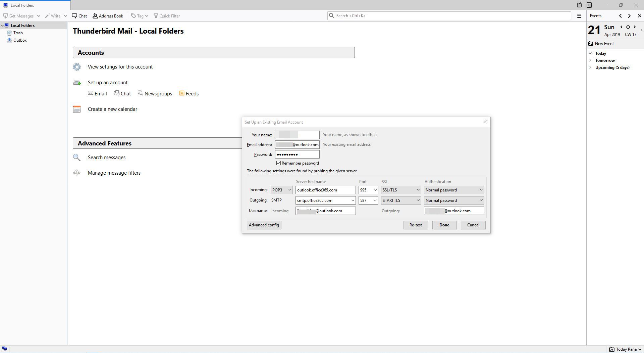Click Create a new calendar
Image resolution: width=644 pixels, height=353 pixels.
pyautogui.click(x=112, y=109)
